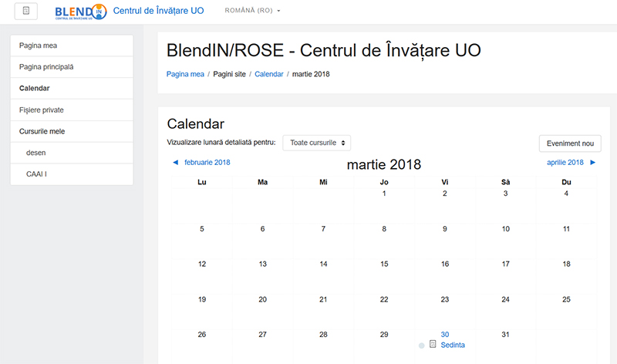Click day 5 in the calendar
The width and height of the screenshot is (617, 364).
[202, 229]
